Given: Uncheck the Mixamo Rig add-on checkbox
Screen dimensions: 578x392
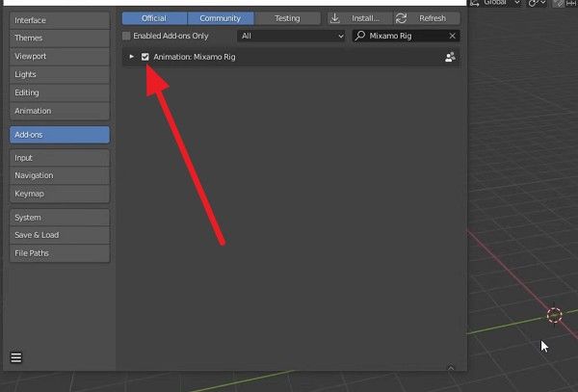Looking at the screenshot, I should pos(144,57).
